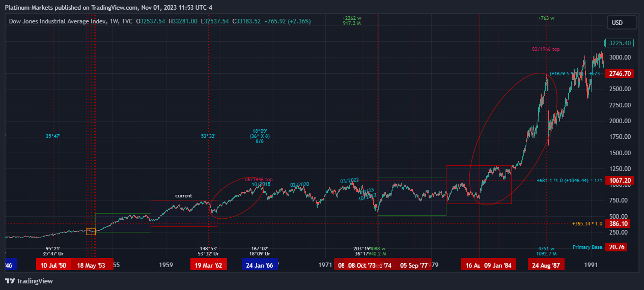The height and width of the screenshot is (290, 644).
Task: Click the H33281.00 high value
Action: (x=183, y=21)
